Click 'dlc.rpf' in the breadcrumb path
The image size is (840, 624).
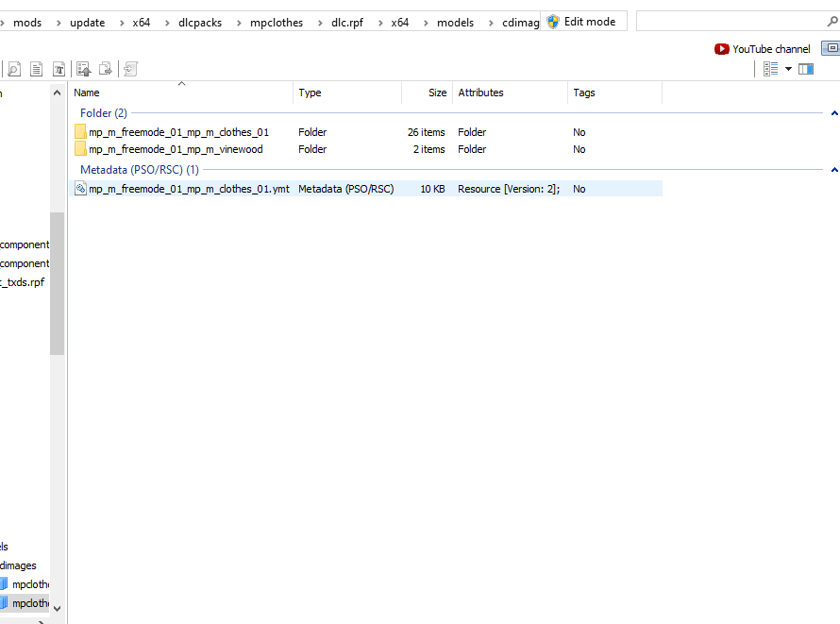[x=347, y=23]
